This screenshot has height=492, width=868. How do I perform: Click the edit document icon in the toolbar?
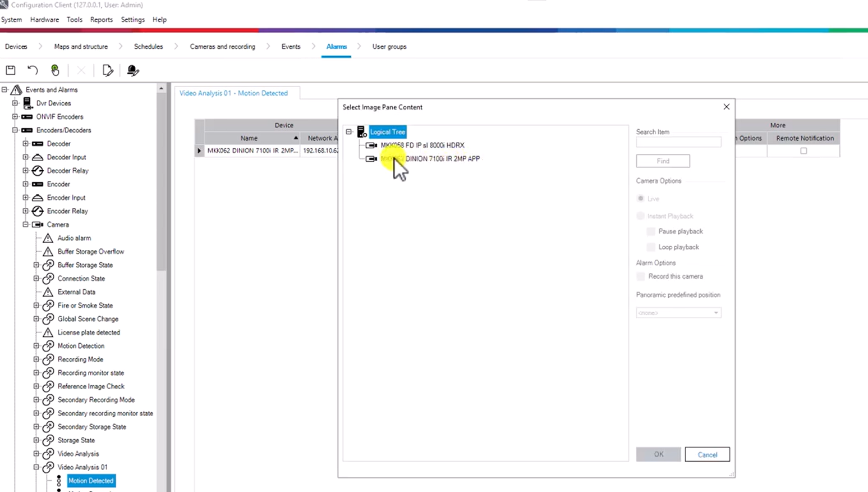108,70
